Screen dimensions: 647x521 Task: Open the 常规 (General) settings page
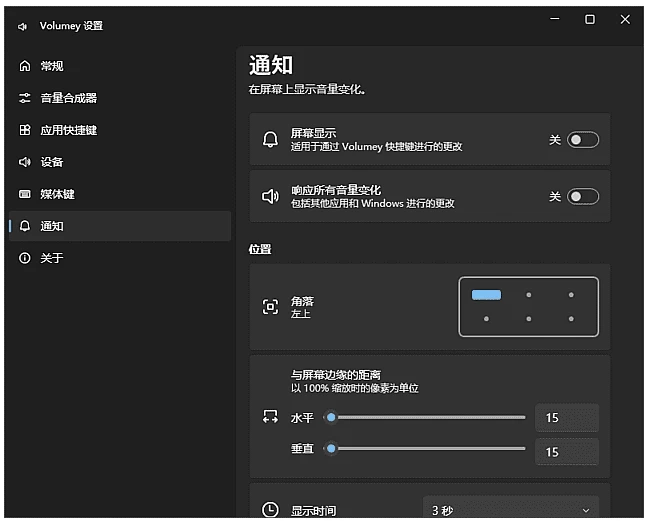(x=120, y=66)
